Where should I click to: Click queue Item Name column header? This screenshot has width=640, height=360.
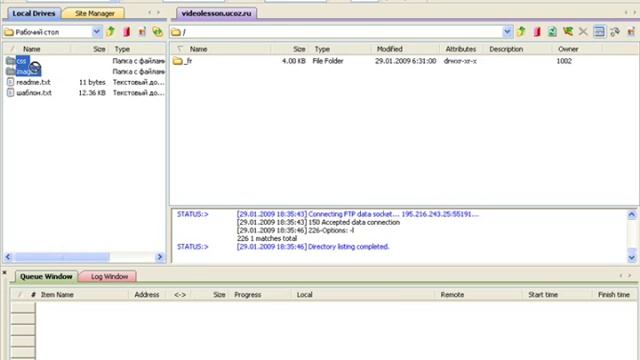point(57,295)
